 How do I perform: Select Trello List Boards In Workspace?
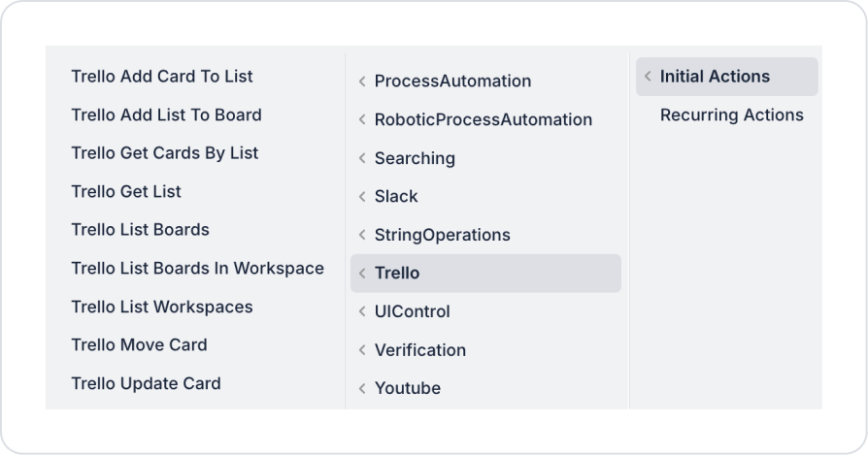click(x=197, y=268)
